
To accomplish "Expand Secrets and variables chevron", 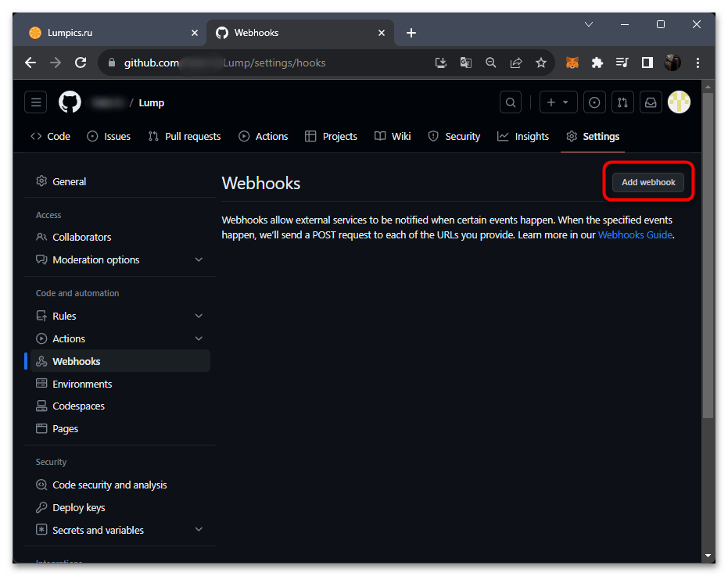I will [199, 530].
